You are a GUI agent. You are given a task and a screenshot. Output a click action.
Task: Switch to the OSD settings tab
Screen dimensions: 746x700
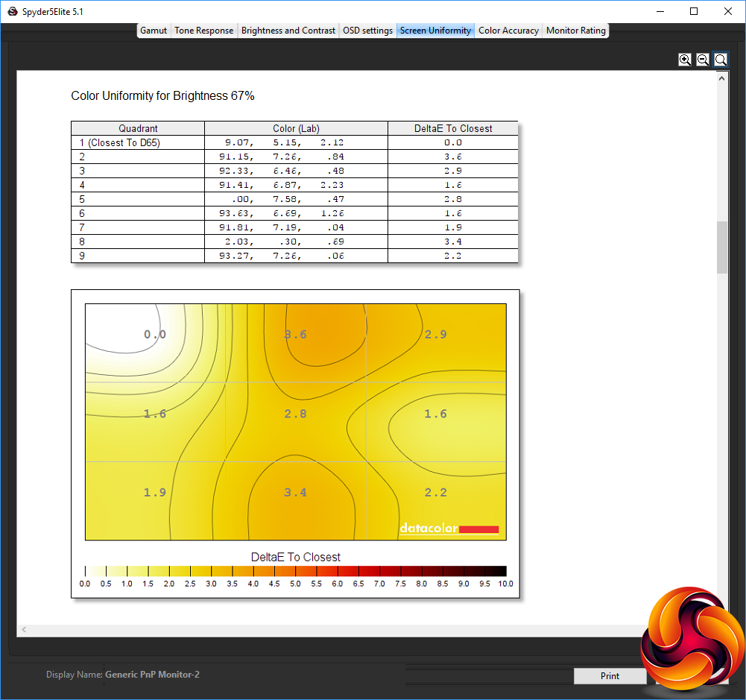coord(367,31)
